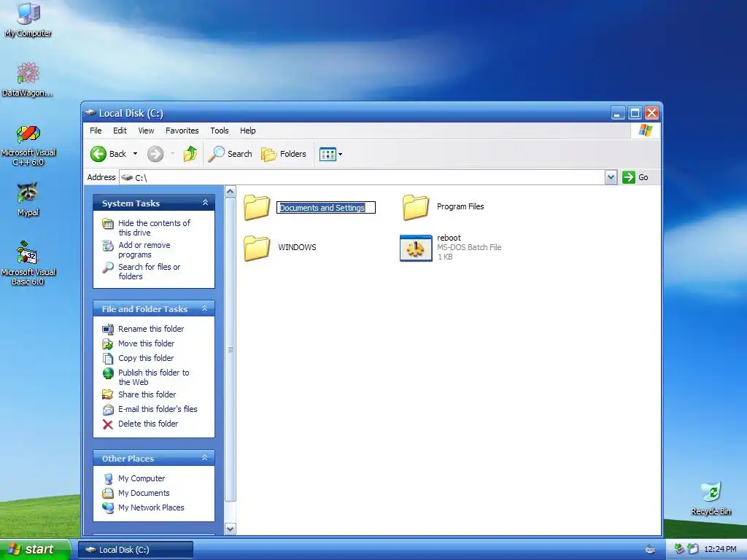Minimize the Local Disk (C:) window
The width and height of the screenshot is (747, 560).
tap(617, 113)
